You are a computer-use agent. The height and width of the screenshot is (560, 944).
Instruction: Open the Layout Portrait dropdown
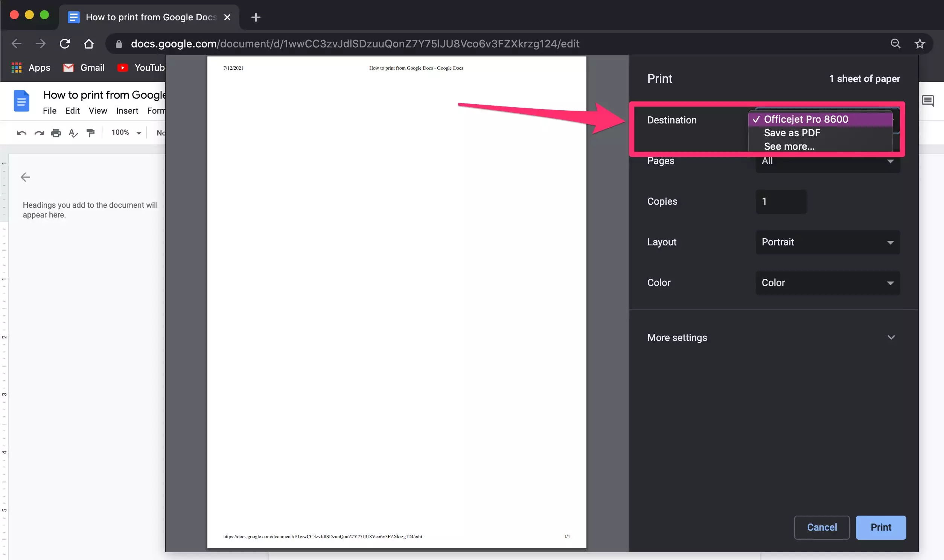point(827,242)
